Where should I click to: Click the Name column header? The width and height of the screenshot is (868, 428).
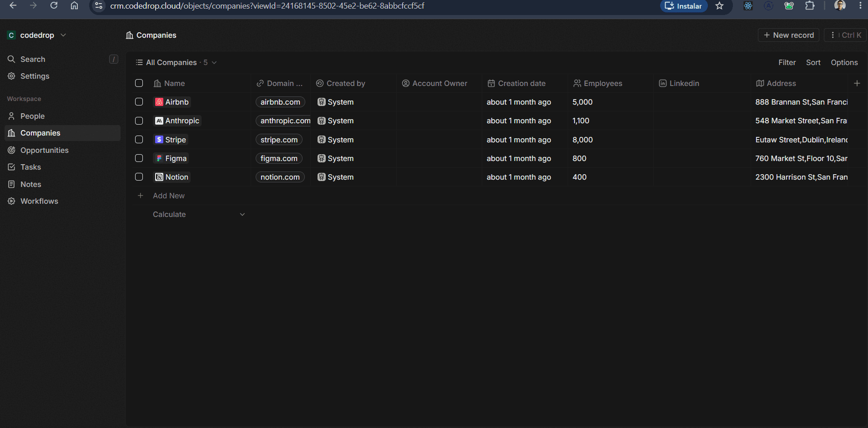point(199,83)
